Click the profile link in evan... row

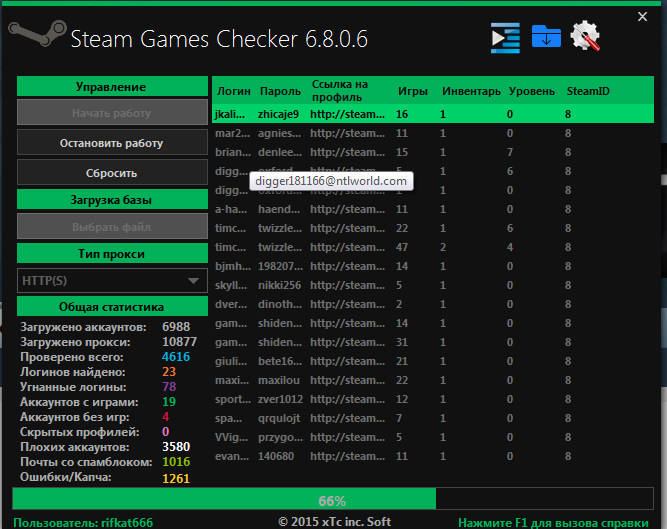(348, 456)
